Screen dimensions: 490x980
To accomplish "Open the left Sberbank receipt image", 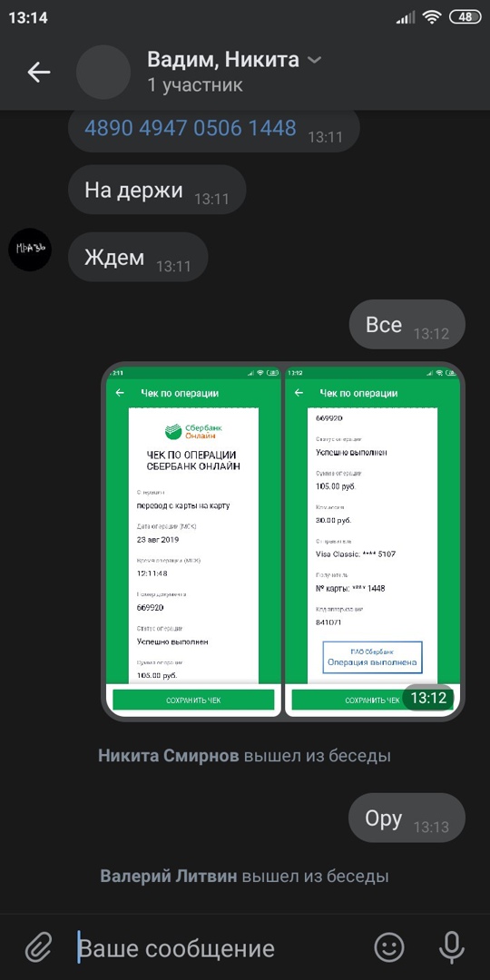I will (193, 539).
